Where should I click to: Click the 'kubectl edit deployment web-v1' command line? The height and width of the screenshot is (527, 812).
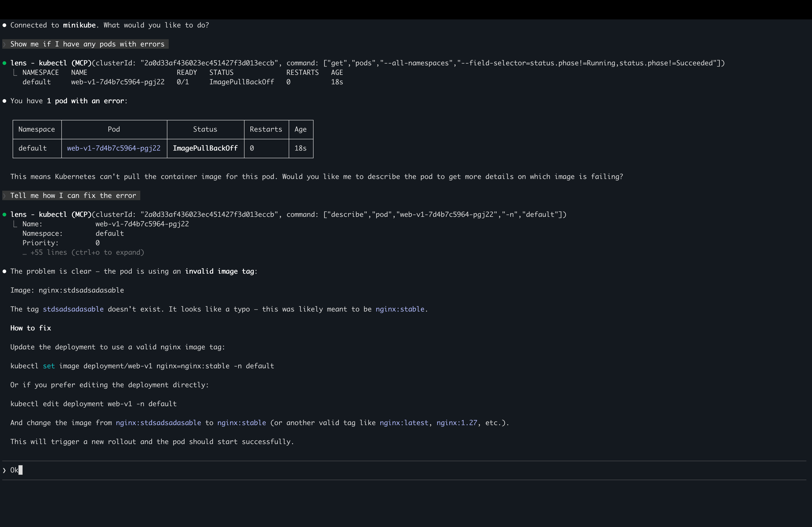[x=93, y=404]
